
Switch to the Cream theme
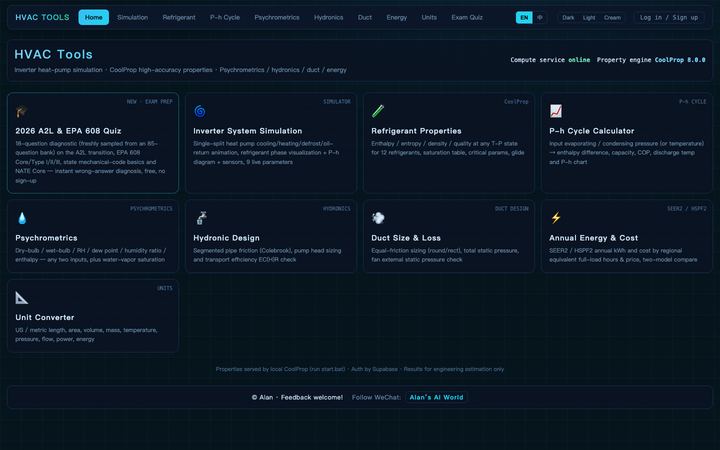point(612,17)
